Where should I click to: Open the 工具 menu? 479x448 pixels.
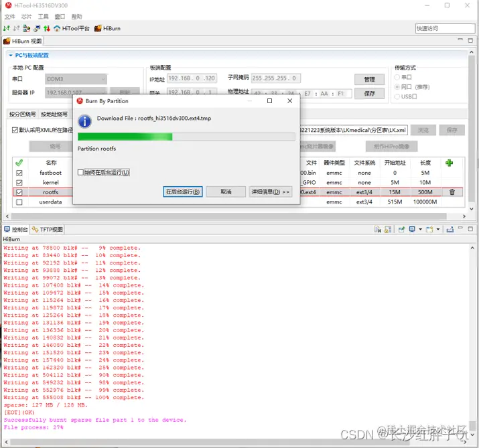click(43, 17)
